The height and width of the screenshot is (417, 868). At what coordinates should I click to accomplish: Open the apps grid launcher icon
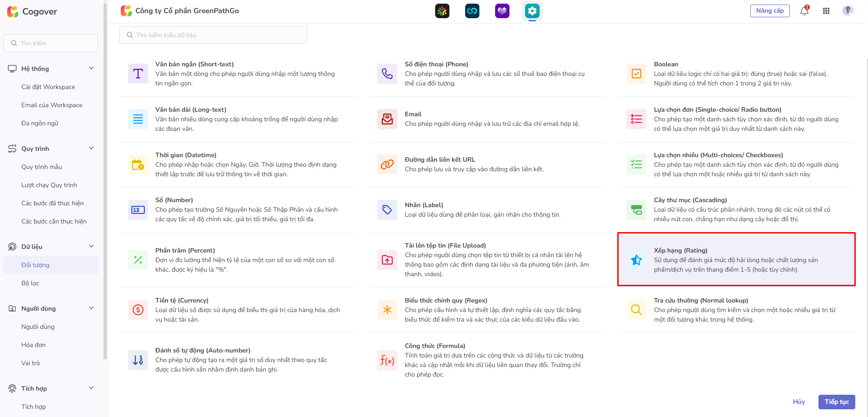click(x=826, y=11)
